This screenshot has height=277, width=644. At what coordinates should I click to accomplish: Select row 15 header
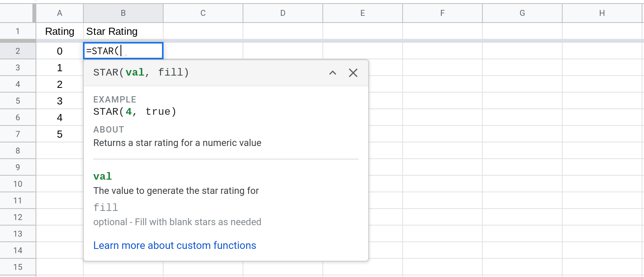coord(18,267)
